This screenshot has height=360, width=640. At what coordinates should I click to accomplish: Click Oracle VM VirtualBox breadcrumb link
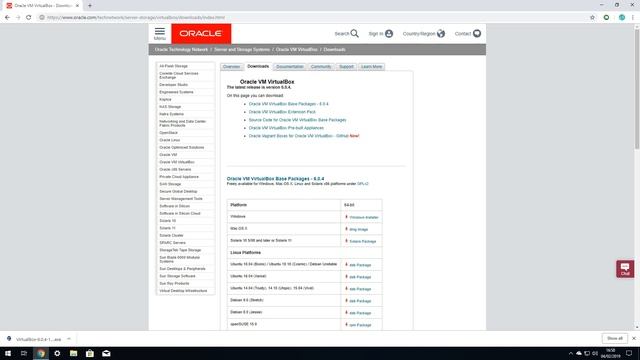[x=296, y=49]
